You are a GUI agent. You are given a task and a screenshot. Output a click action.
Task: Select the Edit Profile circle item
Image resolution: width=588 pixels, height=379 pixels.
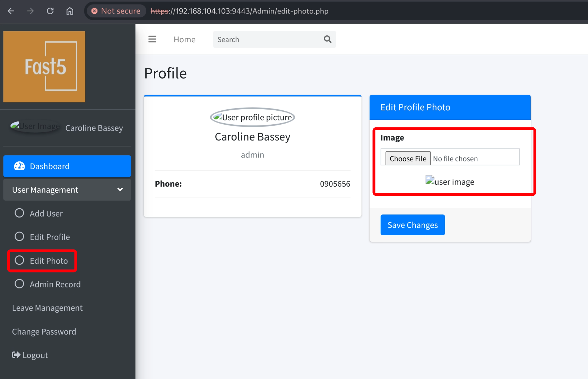pyautogui.click(x=19, y=237)
